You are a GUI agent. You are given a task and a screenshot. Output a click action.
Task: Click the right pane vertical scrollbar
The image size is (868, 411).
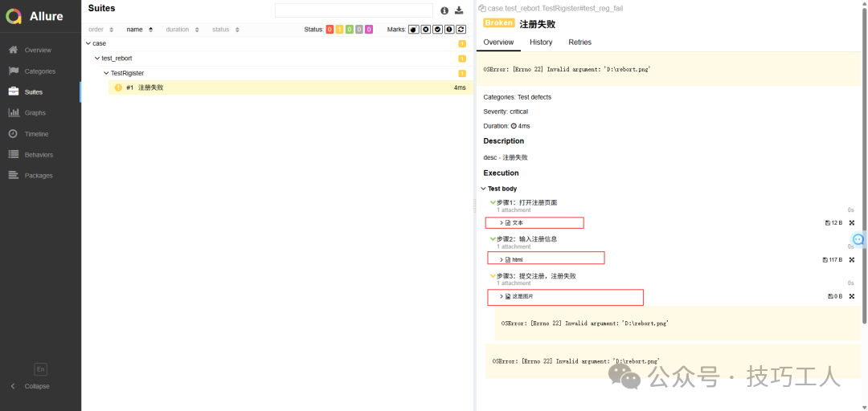[865, 166]
